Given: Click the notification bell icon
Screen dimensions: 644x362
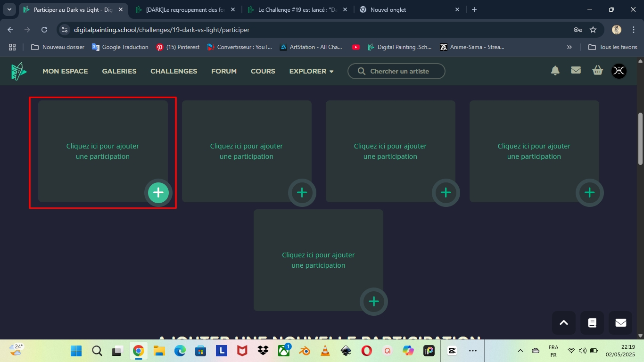Looking at the screenshot, I should point(555,71).
